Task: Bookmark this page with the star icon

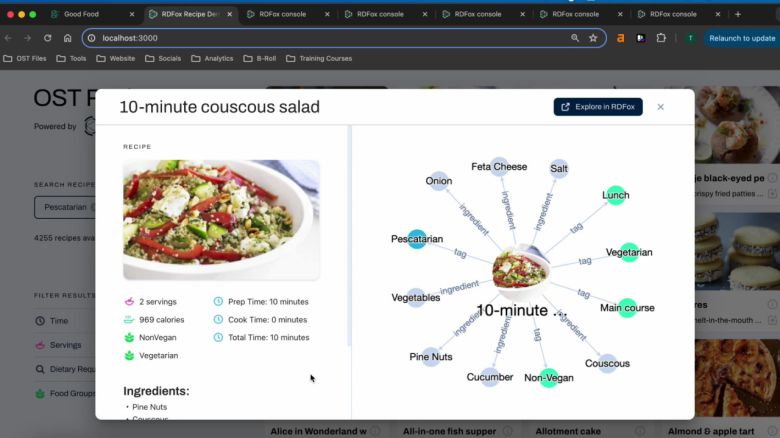Action: [593, 38]
